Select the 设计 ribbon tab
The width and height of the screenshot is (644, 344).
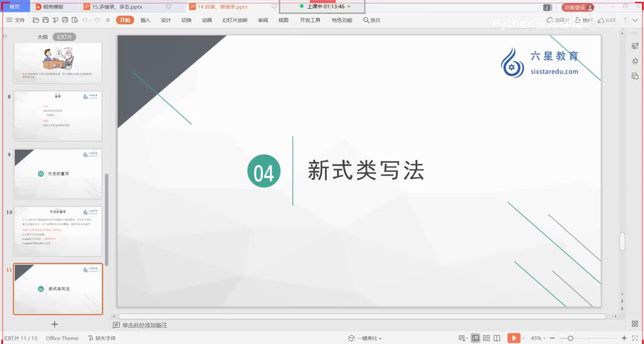click(x=166, y=20)
